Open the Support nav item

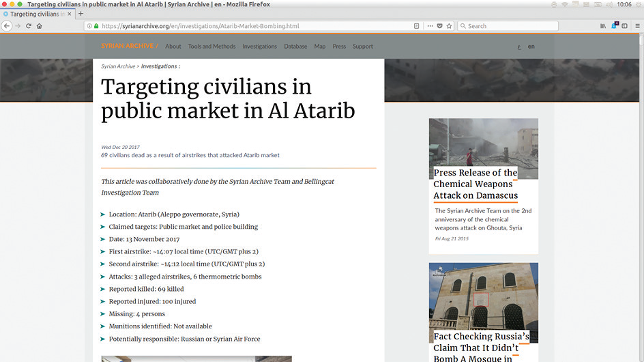click(362, 46)
